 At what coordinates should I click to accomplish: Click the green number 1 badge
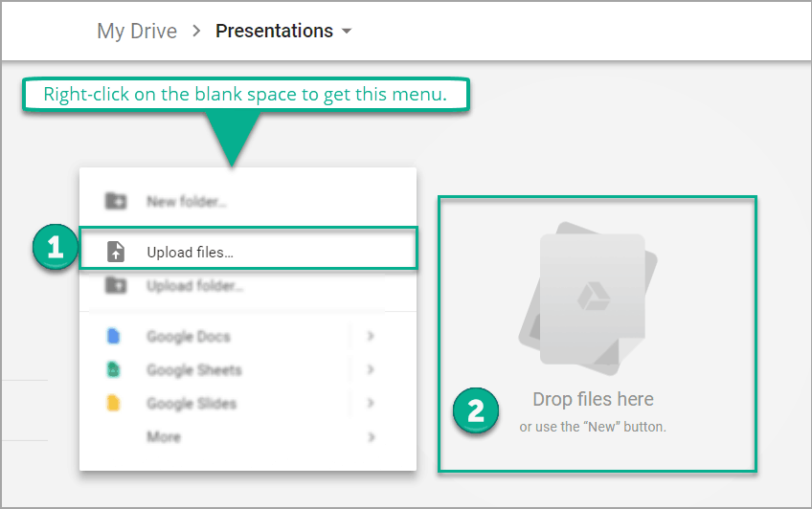point(55,248)
